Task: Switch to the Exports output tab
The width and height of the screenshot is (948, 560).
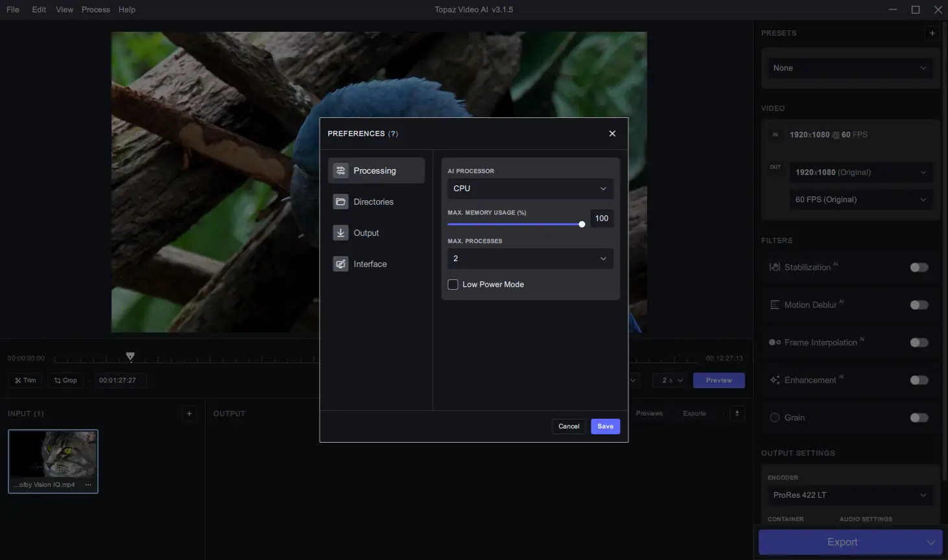Action: (694, 414)
